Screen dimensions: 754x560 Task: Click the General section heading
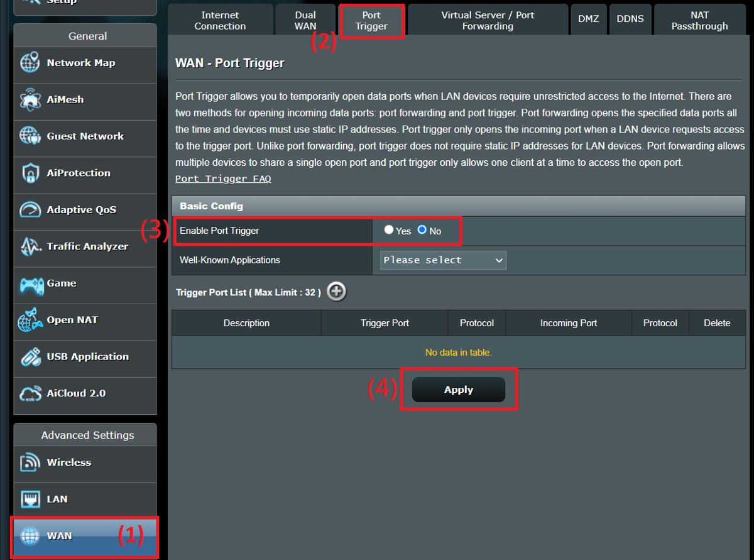tap(87, 36)
